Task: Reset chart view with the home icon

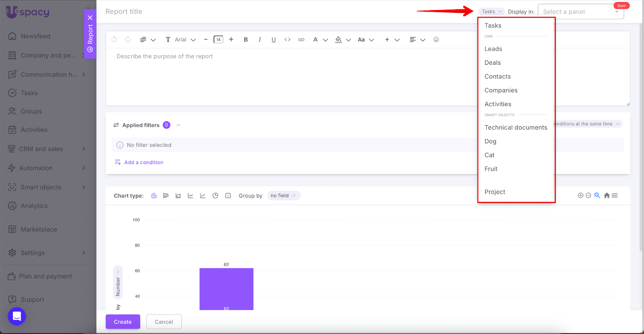Action: pyautogui.click(x=607, y=196)
